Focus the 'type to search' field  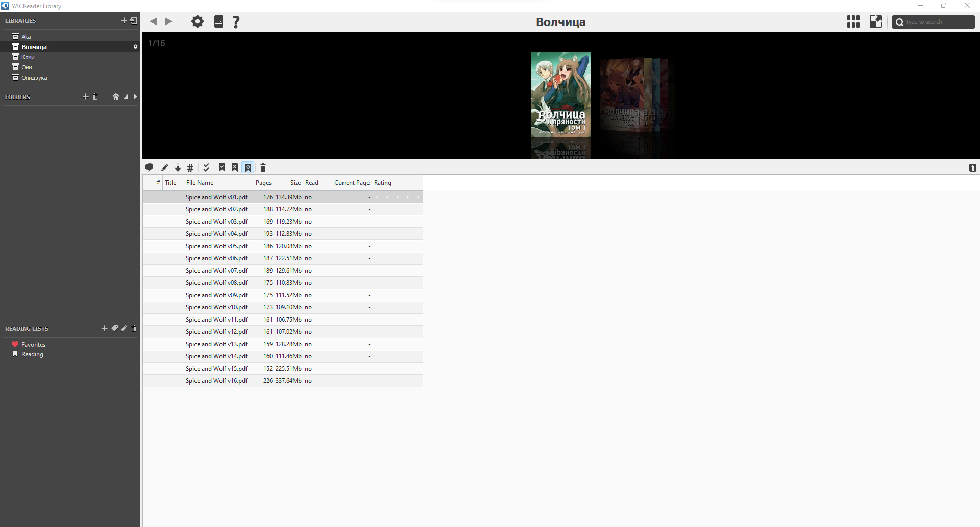coord(934,22)
